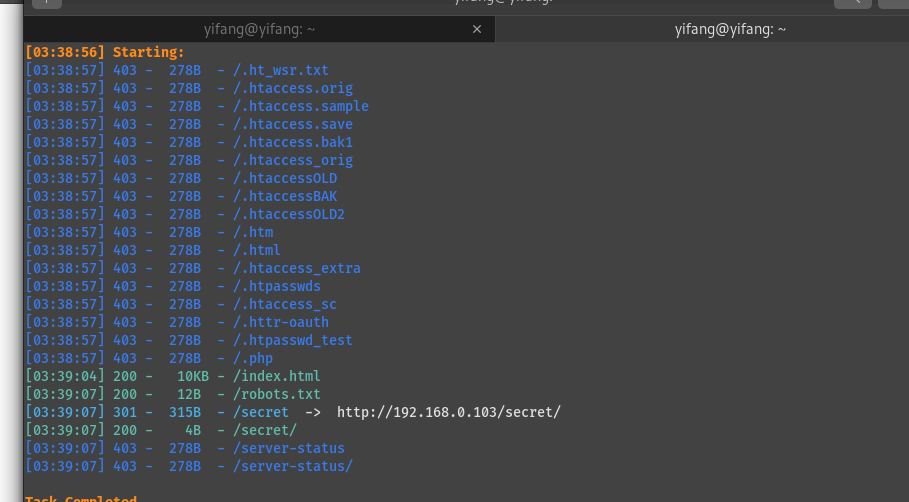This screenshot has height=502, width=909.
Task: Click the /.htaccess_orig path
Action: (293, 160)
